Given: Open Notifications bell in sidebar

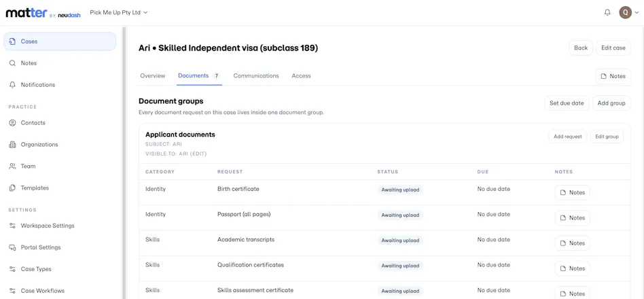Looking at the screenshot, I should pos(12,85).
